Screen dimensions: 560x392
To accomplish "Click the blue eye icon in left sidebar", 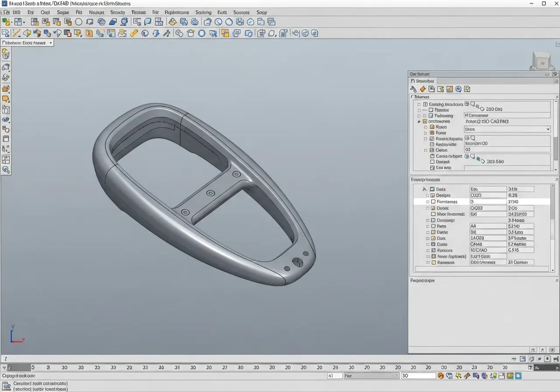I will tap(6, 119).
